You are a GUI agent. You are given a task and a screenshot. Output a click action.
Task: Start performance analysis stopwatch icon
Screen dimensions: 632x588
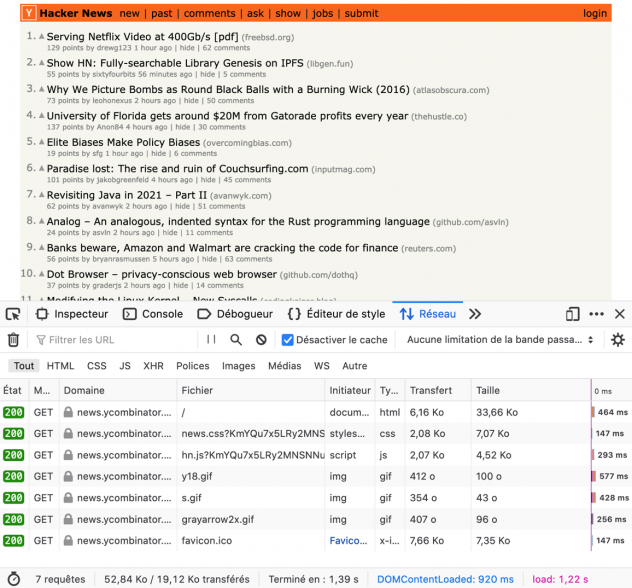[14, 578]
